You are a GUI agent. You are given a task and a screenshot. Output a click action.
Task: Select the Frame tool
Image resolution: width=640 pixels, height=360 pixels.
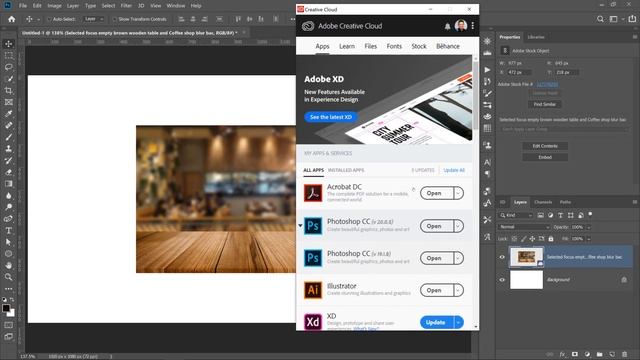9,102
